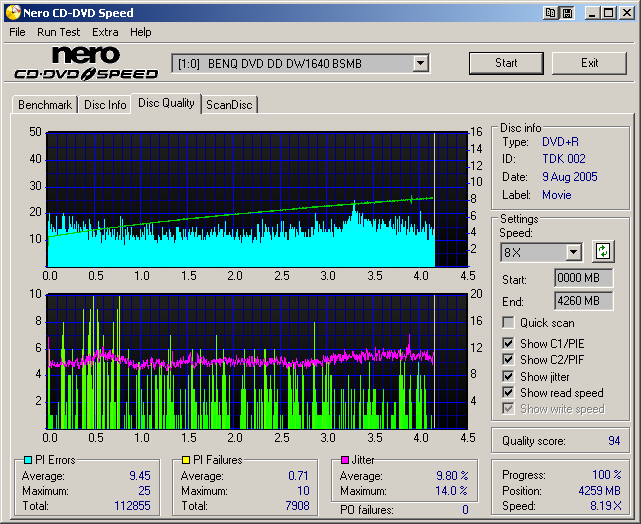Disable the Show read speed checkbox
This screenshot has width=641, height=524.
[508, 393]
